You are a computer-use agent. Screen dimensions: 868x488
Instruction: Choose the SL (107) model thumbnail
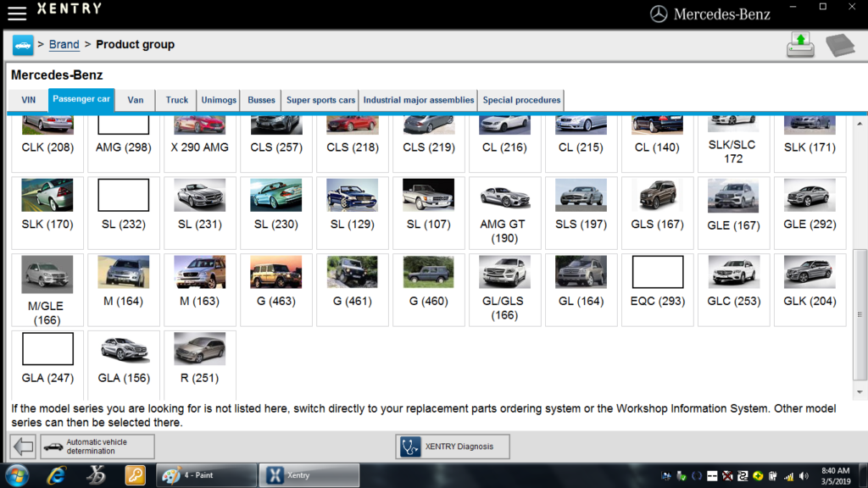click(428, 195)
